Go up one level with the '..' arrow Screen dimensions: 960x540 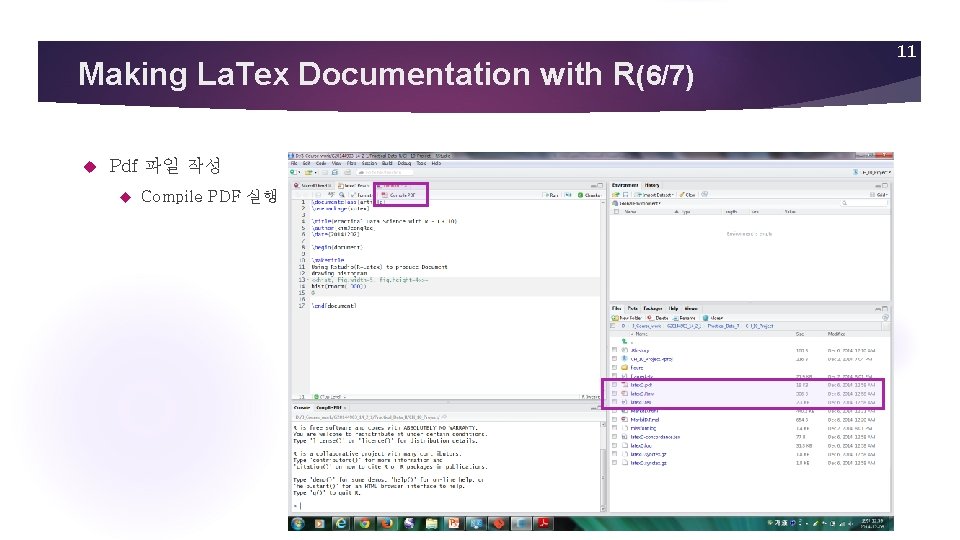tap(624, 342)
